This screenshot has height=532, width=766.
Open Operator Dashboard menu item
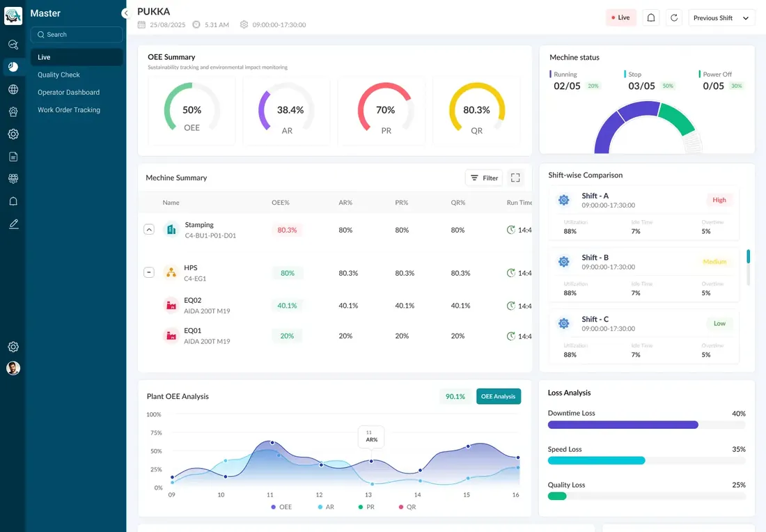pyautogui.click(x=68, y=93)
